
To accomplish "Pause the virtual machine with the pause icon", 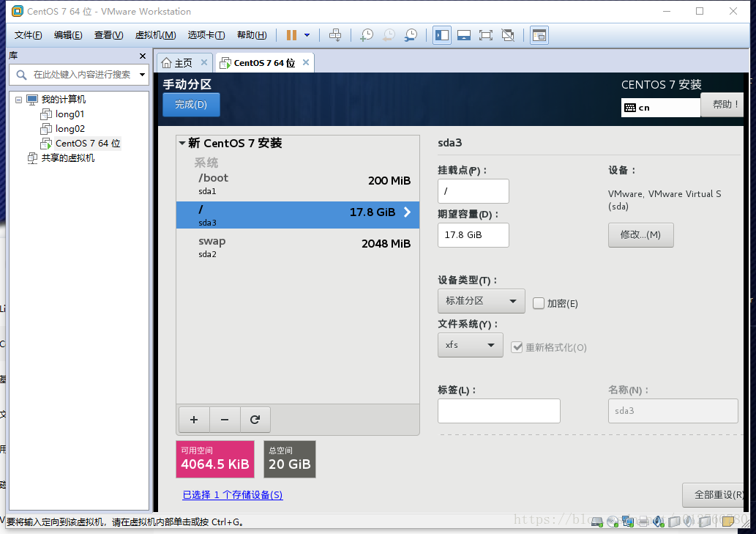I will pyautogui.click(x=291, y=35).
